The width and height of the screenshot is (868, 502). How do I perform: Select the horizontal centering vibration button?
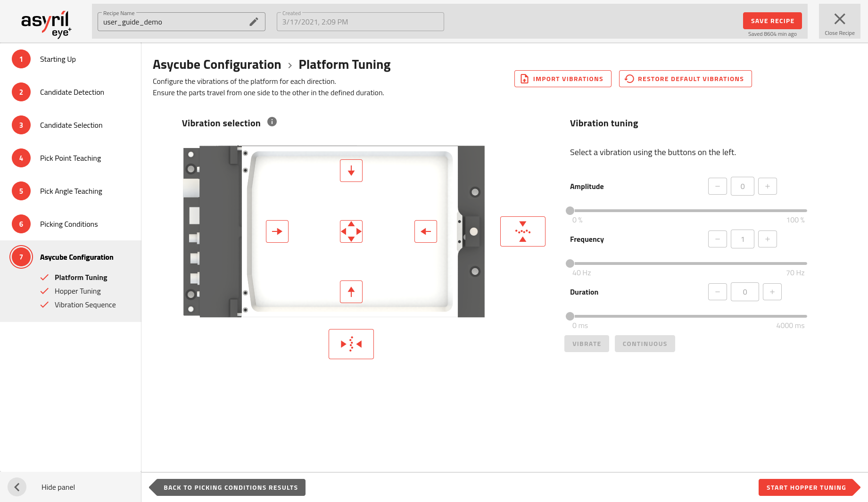(x=351, y=344)
